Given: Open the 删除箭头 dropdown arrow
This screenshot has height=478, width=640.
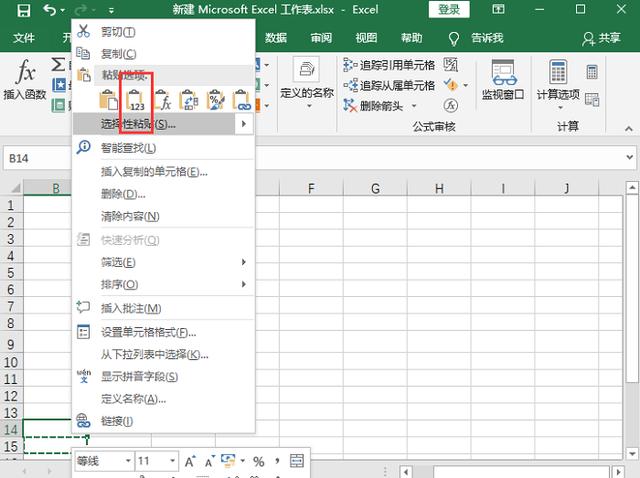Looking at the screenshot, I should point(414,106).
